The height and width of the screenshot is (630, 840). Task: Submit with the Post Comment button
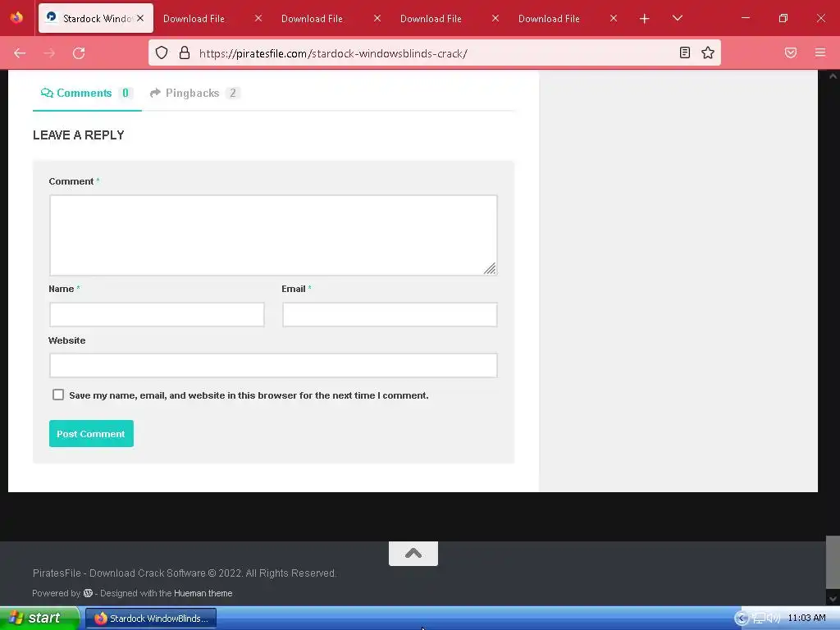tap(91, 433)
